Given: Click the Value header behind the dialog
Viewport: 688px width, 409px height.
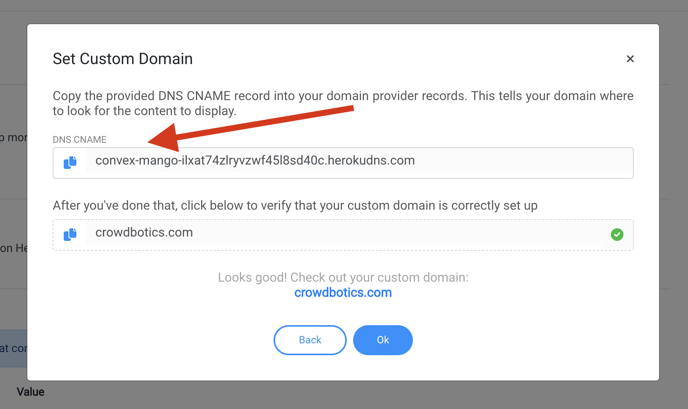Looking at the screenshot, I should [30, 392].
